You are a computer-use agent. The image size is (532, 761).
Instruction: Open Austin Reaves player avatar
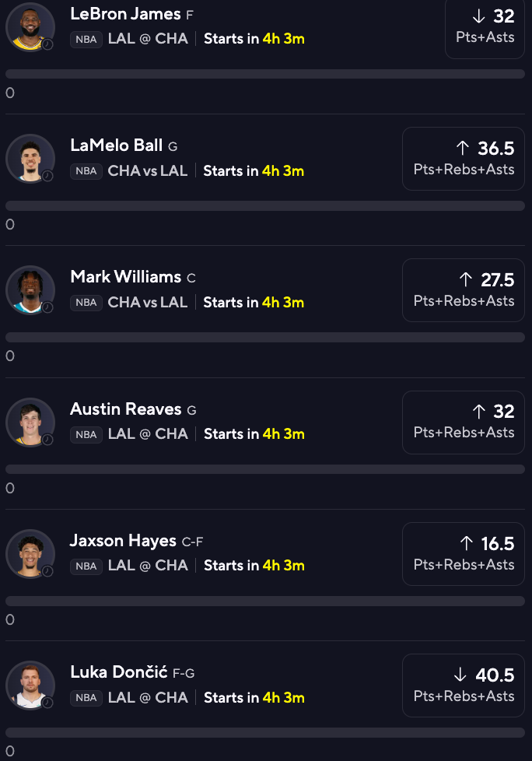pyautogui.click(x=30, y=422)
